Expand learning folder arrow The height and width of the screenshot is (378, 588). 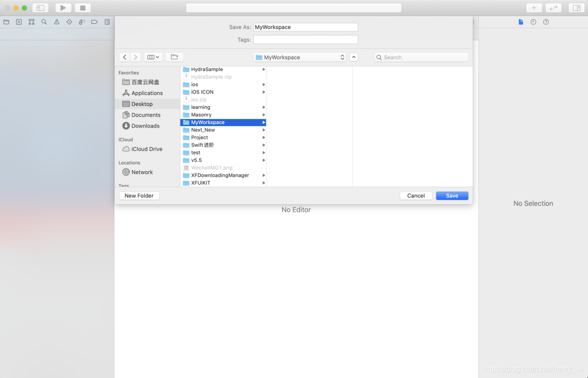[x=264, y=107]
